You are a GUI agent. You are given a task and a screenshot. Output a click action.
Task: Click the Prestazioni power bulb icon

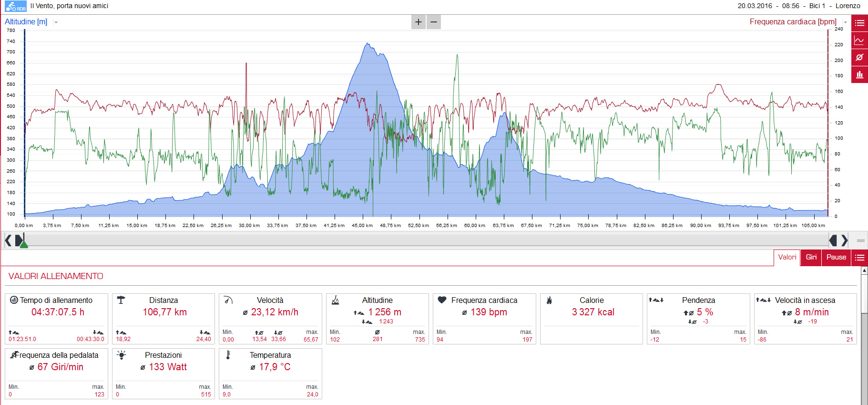coord(121,355)
